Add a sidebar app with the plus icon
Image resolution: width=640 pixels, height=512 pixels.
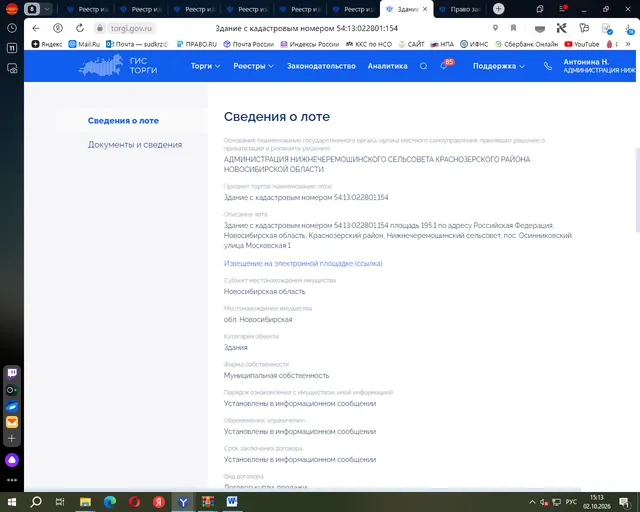(12, 439)
